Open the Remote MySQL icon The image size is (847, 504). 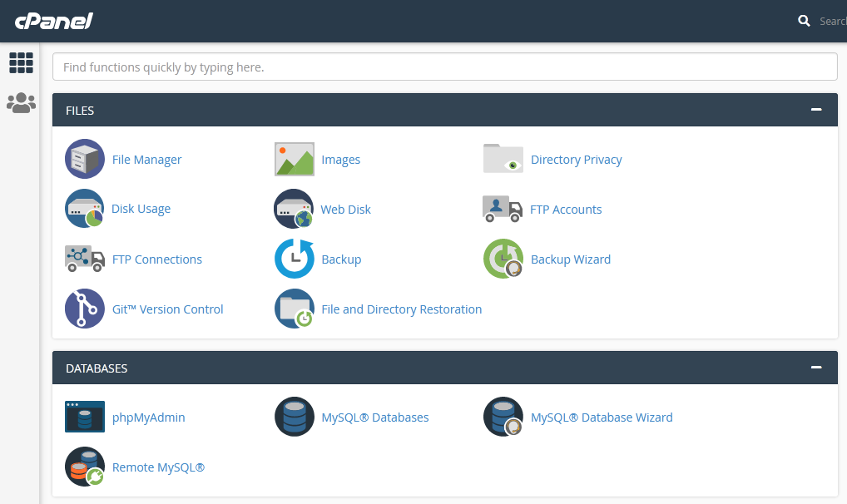coord(85,467)
